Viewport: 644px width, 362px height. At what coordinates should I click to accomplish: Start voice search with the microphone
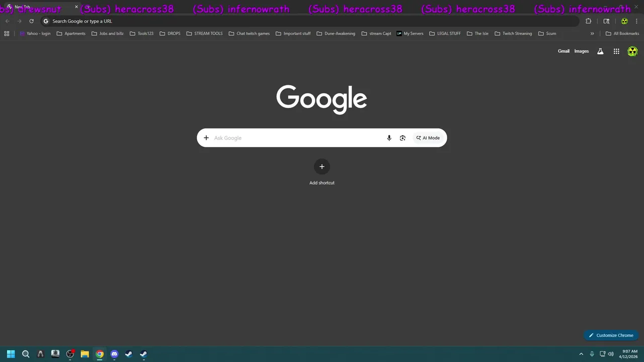click(389, 138)
